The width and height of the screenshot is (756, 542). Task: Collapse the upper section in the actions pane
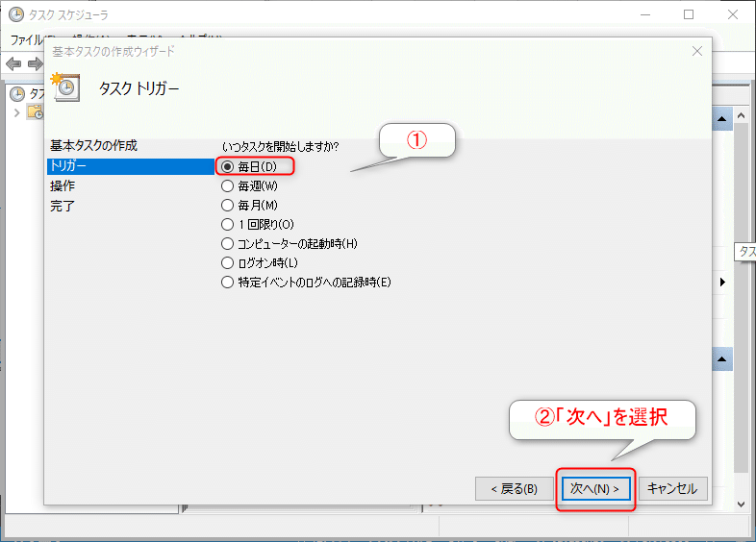pos(721,119)
